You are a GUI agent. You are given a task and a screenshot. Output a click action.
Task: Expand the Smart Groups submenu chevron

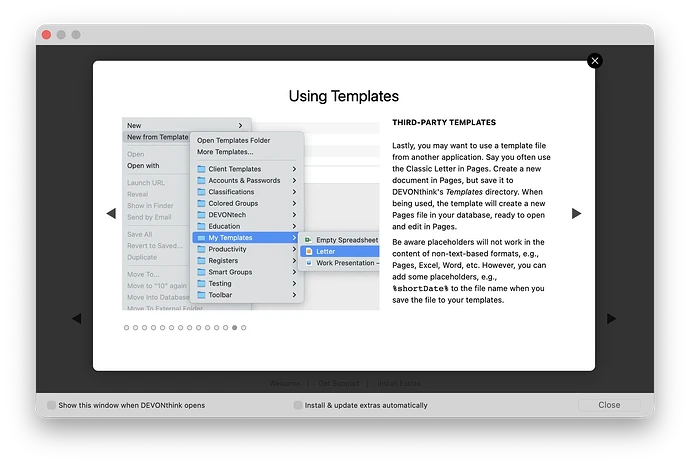point(294,272)
